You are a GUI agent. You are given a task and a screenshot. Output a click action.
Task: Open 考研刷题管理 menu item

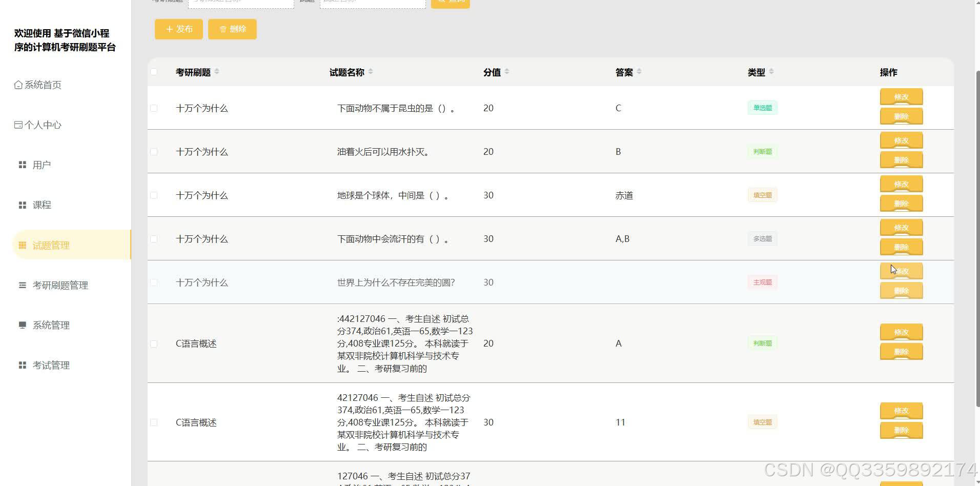point(60,285)
